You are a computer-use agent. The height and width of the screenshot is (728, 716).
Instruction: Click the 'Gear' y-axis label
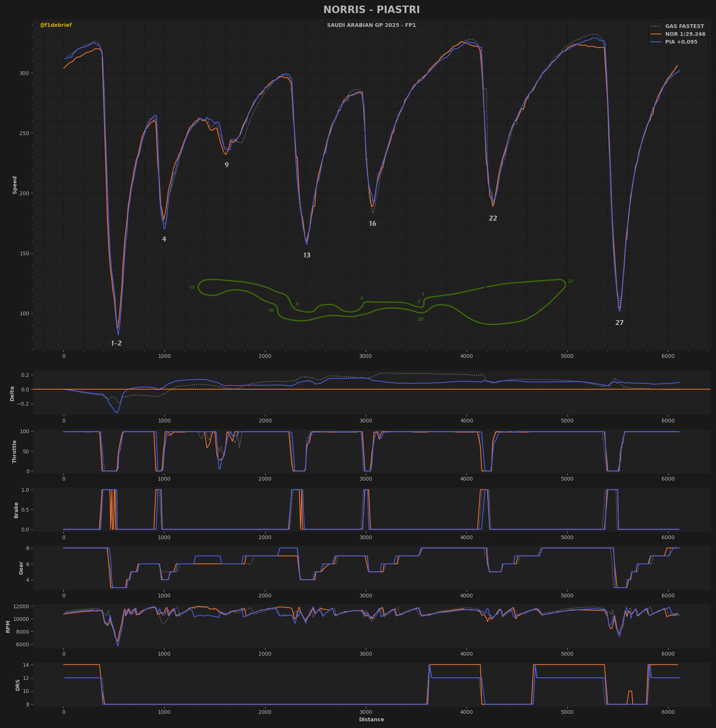point(21,568)
